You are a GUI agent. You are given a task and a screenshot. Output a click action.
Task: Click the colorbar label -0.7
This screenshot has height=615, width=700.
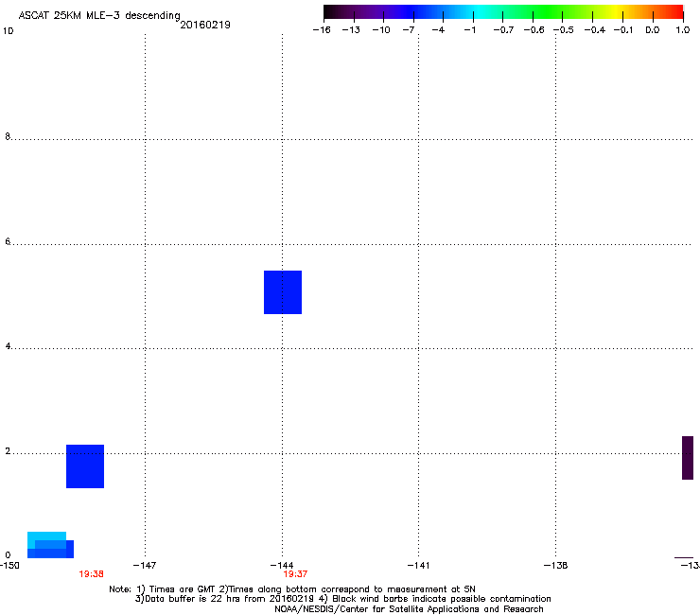(503, 30)
